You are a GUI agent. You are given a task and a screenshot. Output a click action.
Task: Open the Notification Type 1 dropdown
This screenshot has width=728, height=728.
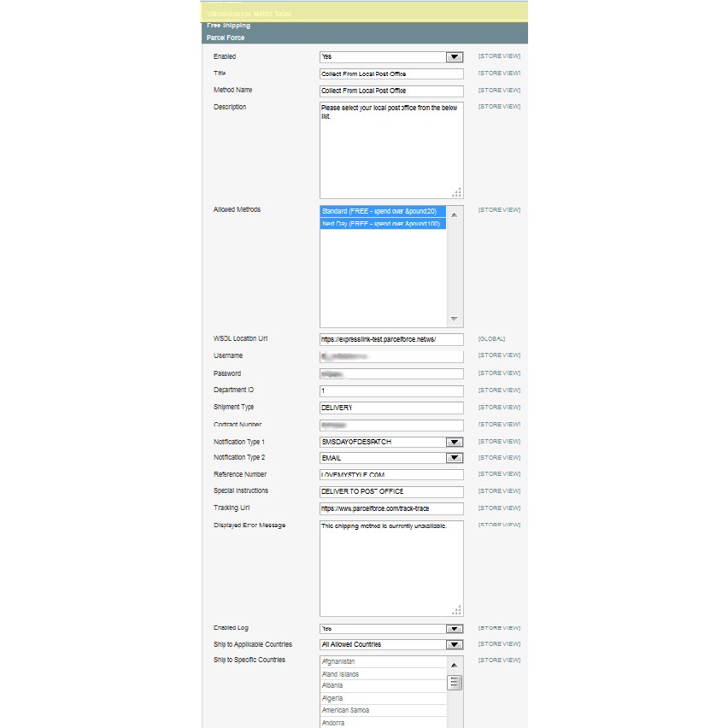click(x=391, y=442)
